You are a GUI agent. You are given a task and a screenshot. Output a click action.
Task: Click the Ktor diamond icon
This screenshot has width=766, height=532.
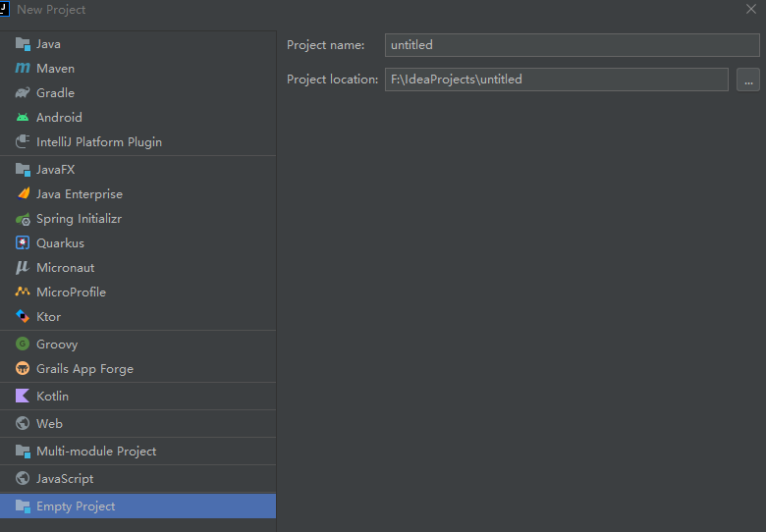point(23,316)
